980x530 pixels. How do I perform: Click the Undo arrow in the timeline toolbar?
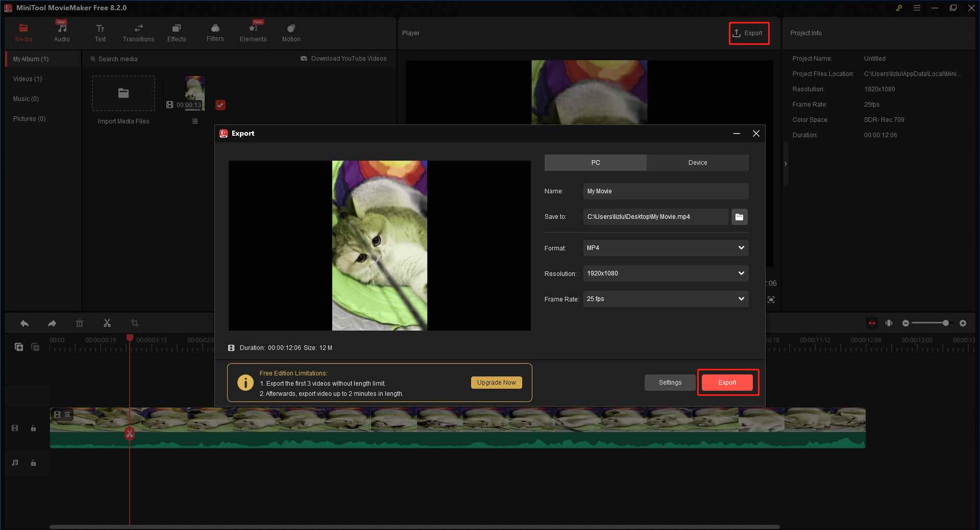pyautogui.click(x=24, y=323)
